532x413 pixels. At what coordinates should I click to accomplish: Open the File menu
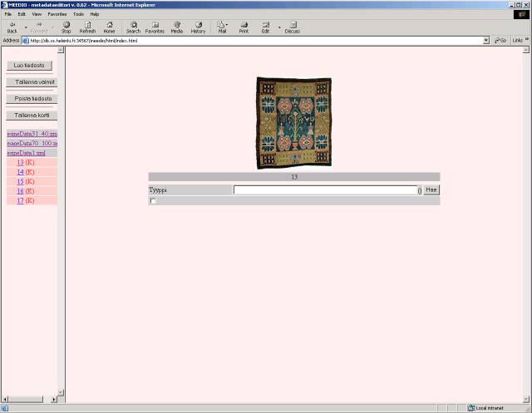[x=8, y=14]
